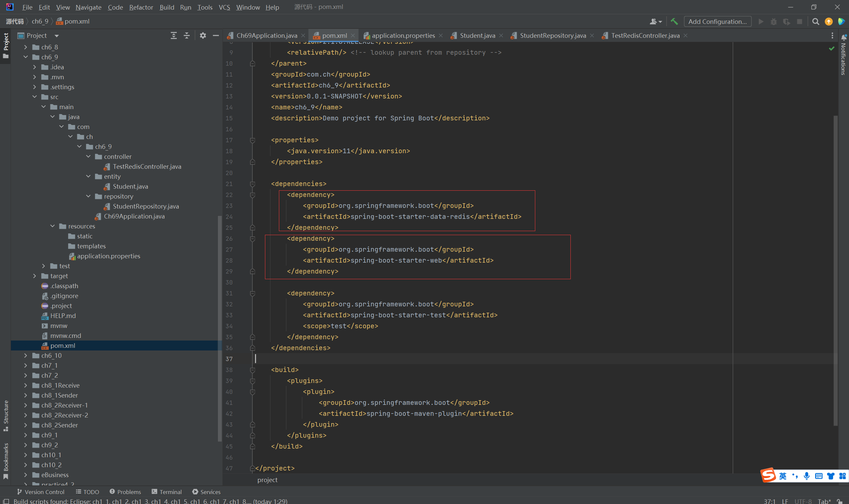Screen dimensions: 849x504
Task: Click Collapse All icon in Project panel
Action: pos(186,36)
